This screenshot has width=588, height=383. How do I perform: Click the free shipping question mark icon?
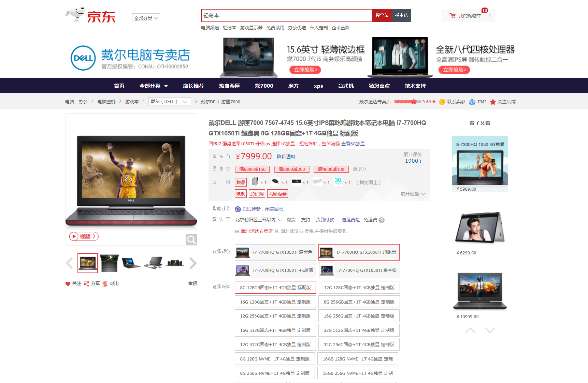pos(382,220)
